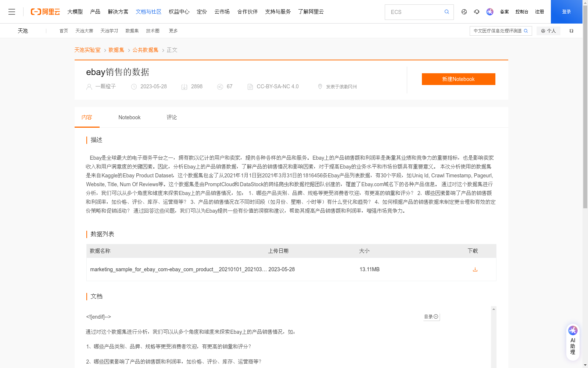
Task: Open the 解决方案 menu
Action: click(x=118, y=12)
